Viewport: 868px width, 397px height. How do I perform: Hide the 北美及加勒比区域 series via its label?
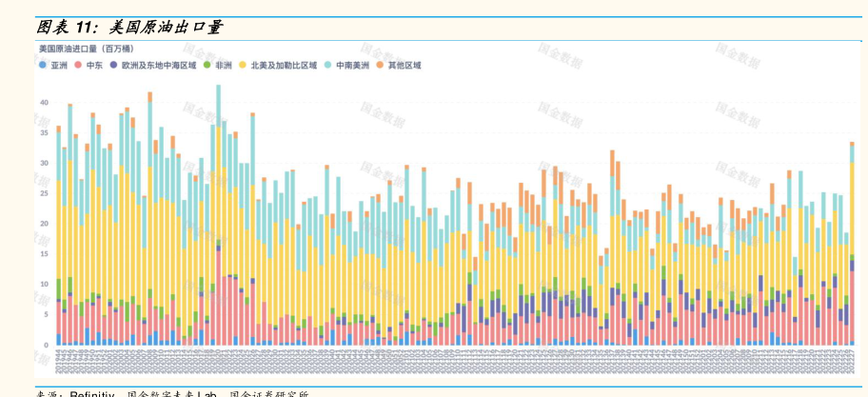pyautogui.click(x=283, y=66)
